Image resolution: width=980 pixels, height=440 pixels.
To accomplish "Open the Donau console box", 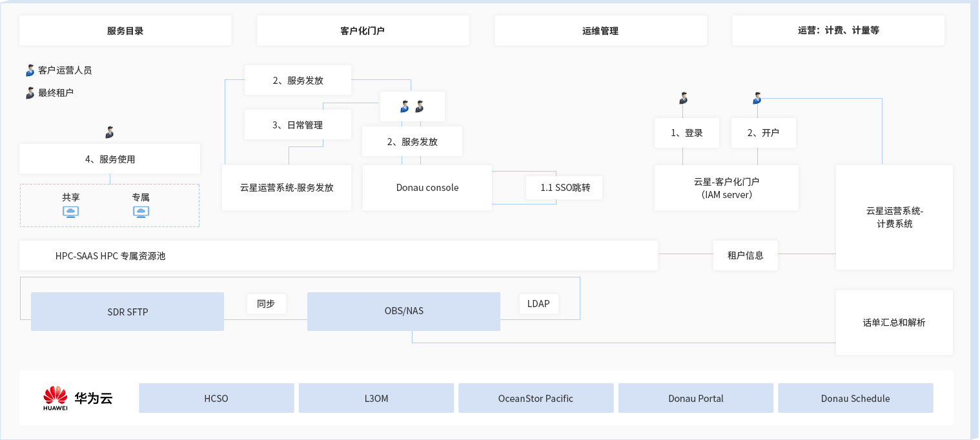I will click(427, 188).
